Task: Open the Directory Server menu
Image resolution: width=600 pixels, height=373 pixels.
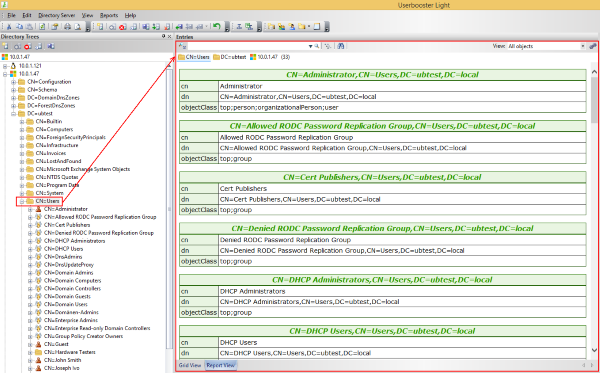Action: click(x=57, y=16)
